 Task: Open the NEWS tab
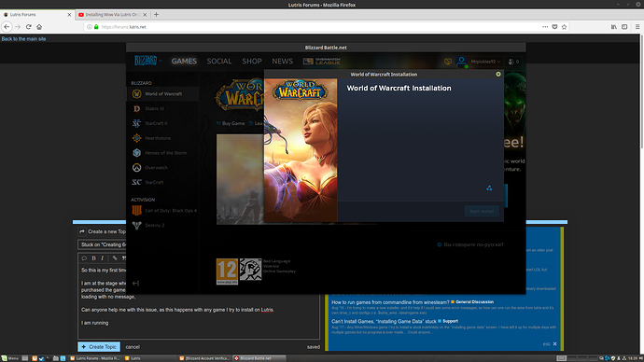click(282, 62)
